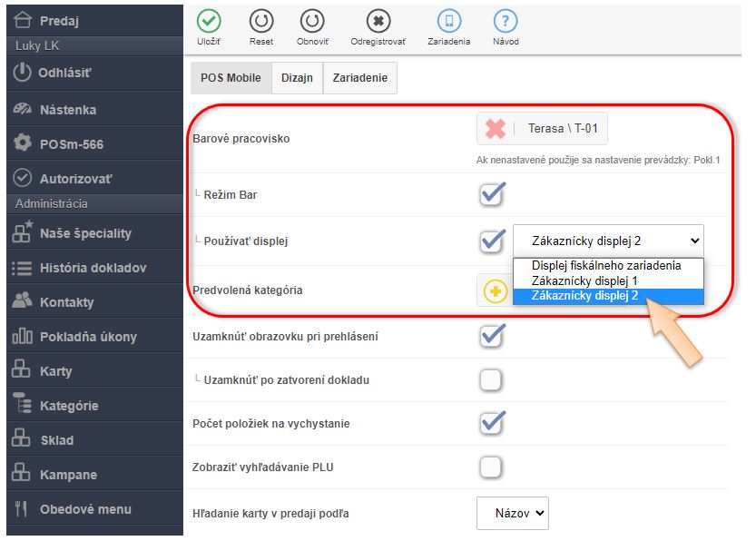Screen dimensions: 756x541
Task: Click the História dokladov list icon
Action: tap(22, 268)
